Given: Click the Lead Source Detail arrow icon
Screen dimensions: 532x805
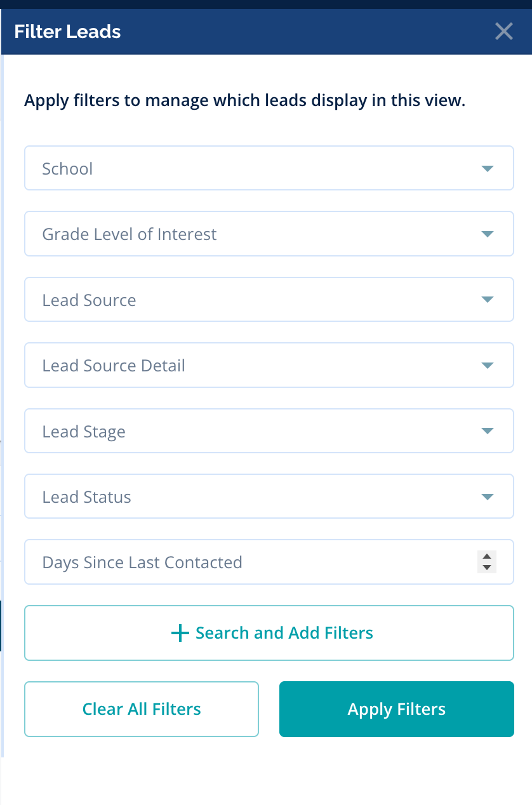Looking at the screenshot, I should point(487,366).
